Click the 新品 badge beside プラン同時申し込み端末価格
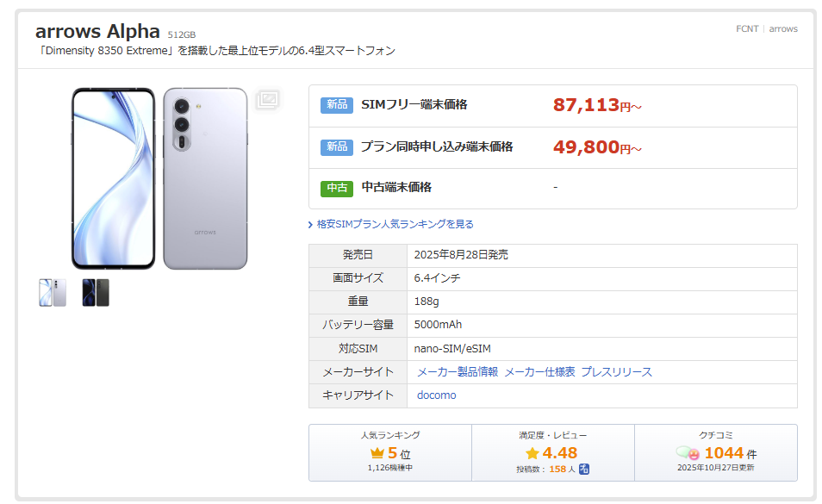The image size is (822, 504). coord(336,147)
